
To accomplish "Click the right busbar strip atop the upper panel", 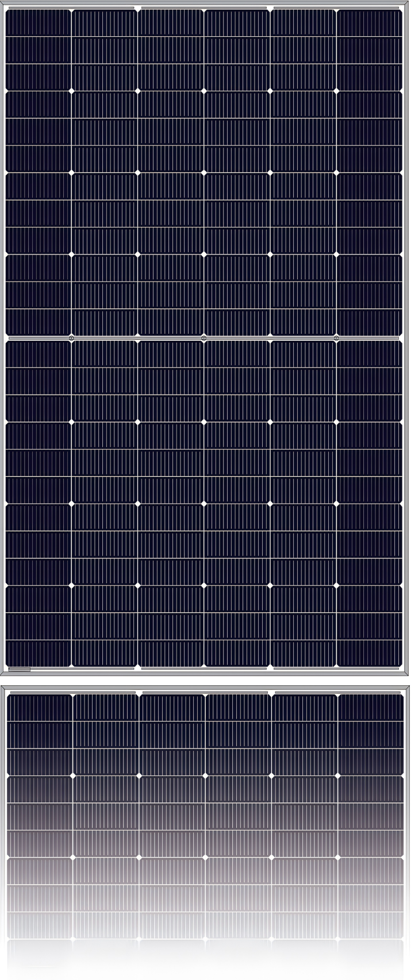I will point(336,8).
